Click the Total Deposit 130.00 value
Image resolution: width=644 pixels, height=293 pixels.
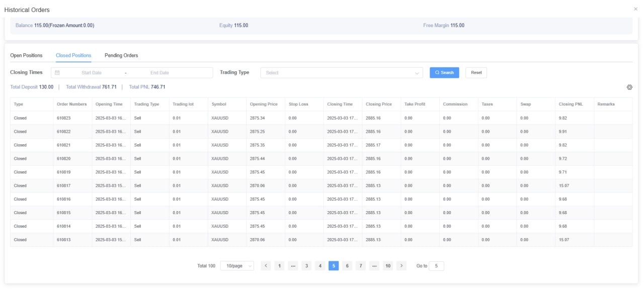click(x=46, y=87)
